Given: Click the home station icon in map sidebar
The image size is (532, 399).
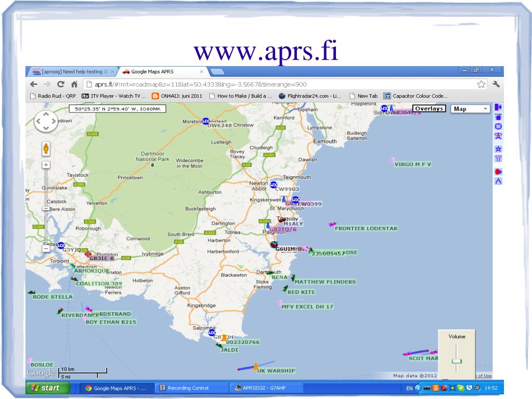Looking at the screenshot, I should click(x=498, y=117).
